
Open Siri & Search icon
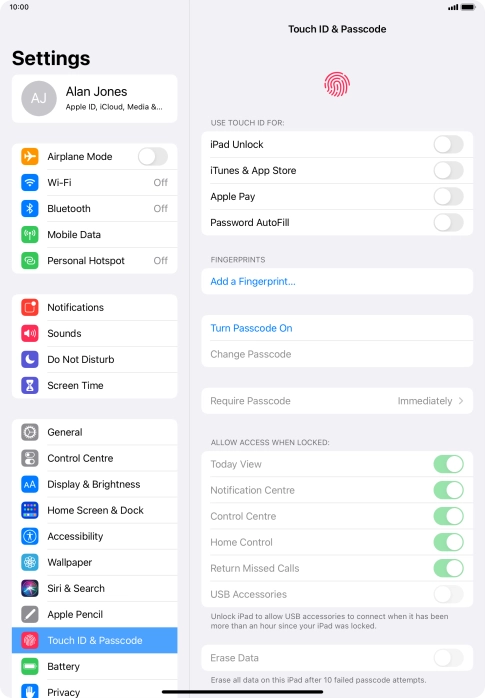click(x=30, y=588)
